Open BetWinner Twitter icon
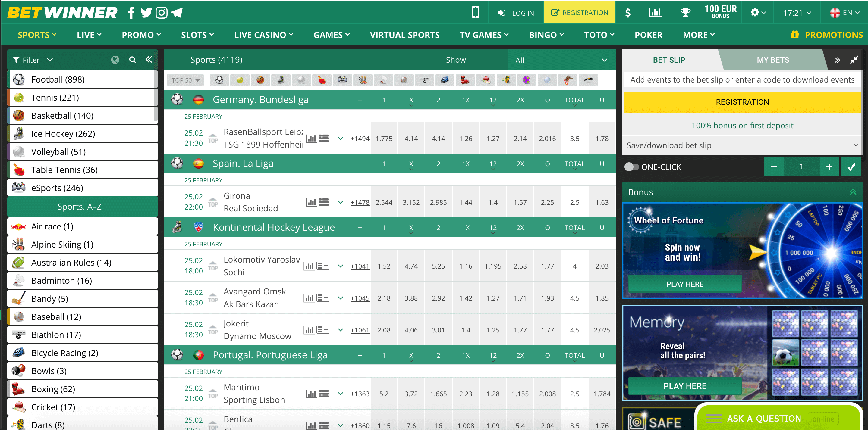 146,13
